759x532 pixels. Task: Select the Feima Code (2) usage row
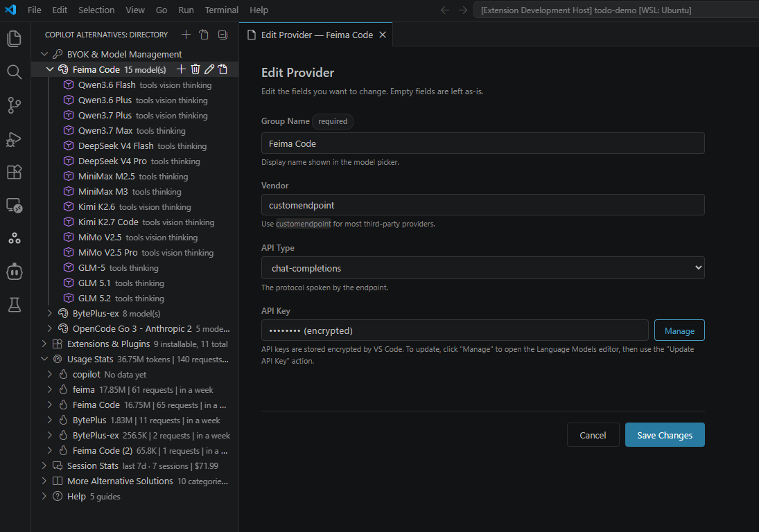point(134,450)
